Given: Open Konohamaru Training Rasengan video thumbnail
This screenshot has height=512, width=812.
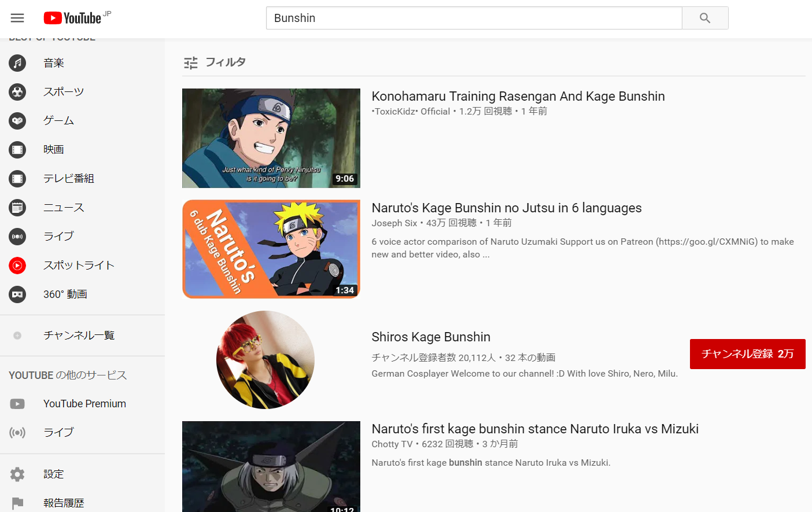Looking at the screenshot, I should point(271,138).
